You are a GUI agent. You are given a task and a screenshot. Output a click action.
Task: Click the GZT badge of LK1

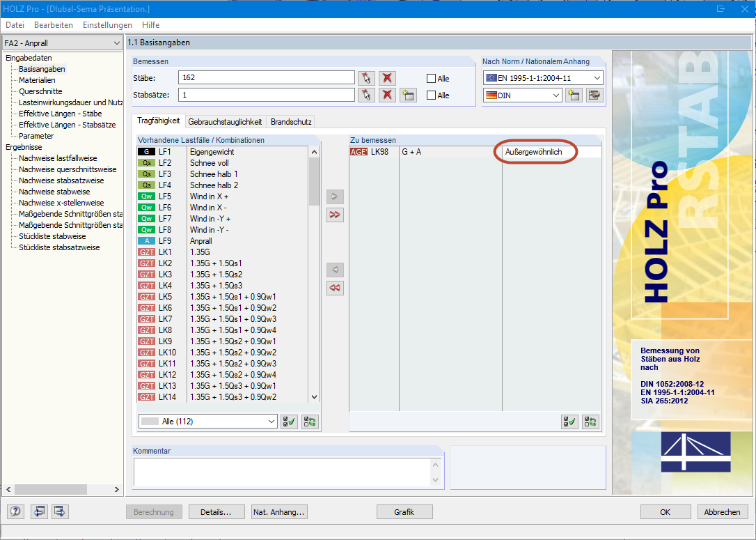pos(147,252)
